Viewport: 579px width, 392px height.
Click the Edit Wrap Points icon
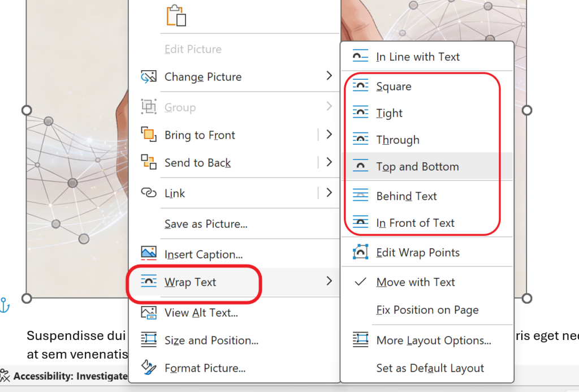(360, 253)
